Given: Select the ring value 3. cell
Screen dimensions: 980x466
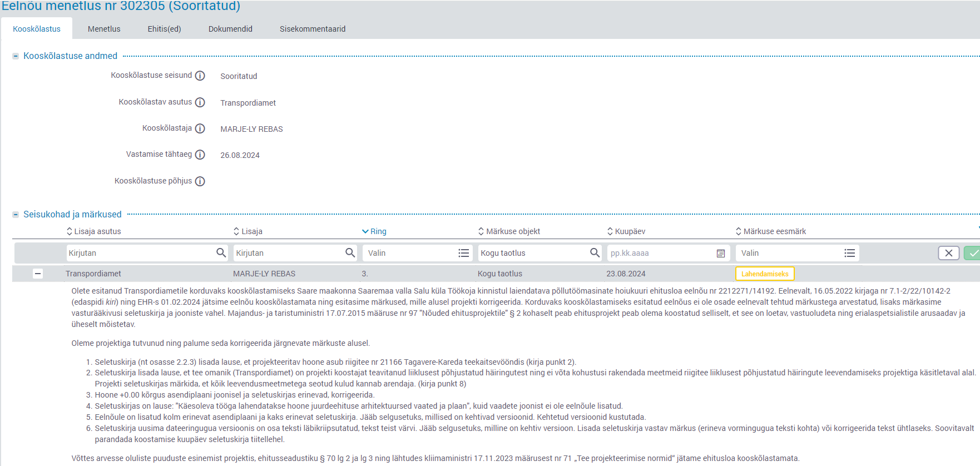Looking at the screenshot, I should (x=365, y=274).
